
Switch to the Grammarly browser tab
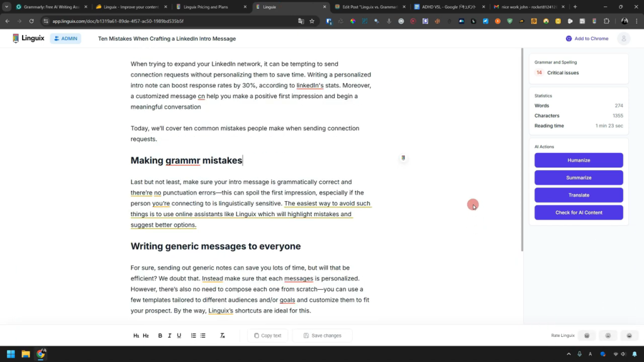click(51, 7)
